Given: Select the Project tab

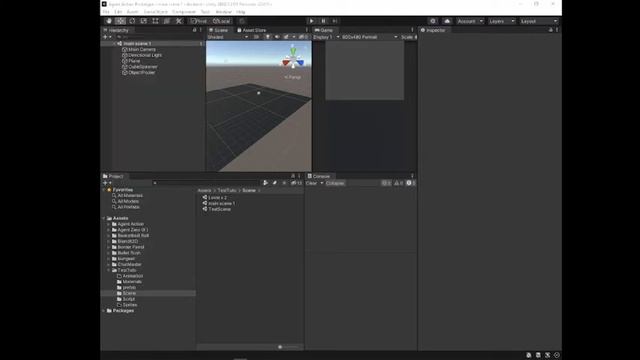Looking at the screenshot, I should [x=113, y=176].
